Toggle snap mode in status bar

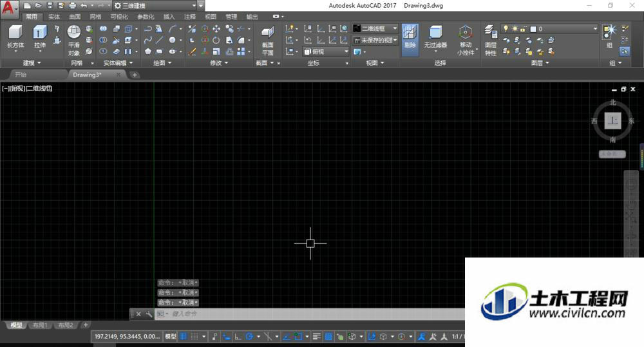point(194,336)
